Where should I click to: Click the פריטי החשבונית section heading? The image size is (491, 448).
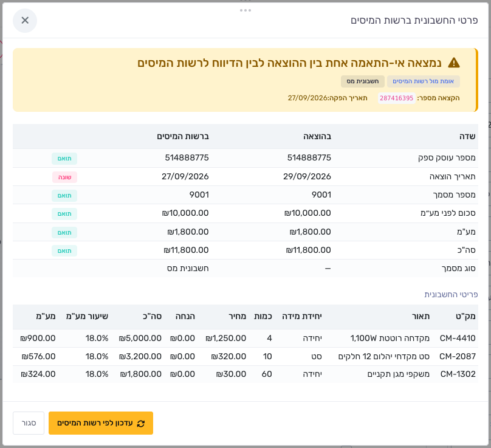click(x=451, y=294)
